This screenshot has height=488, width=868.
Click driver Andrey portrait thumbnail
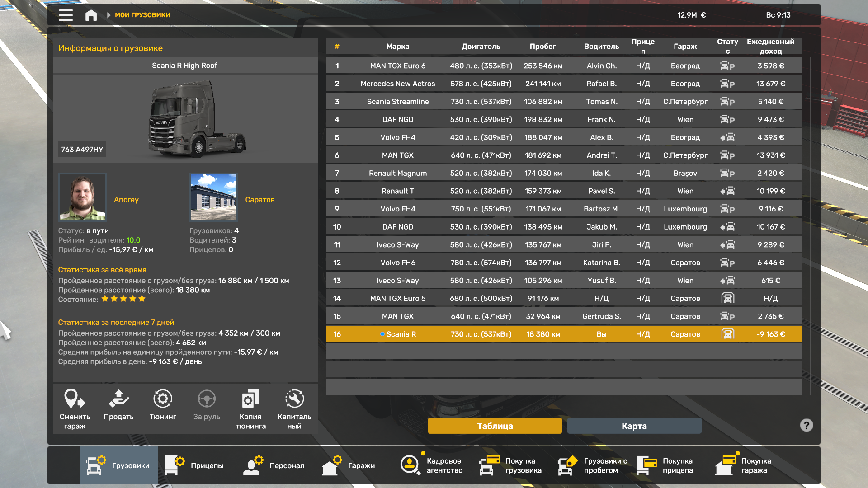[83, 197]
